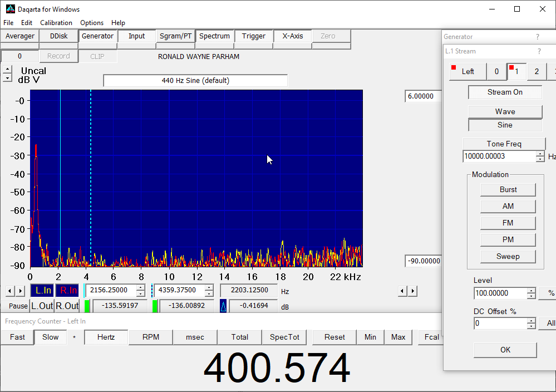
Task: Increase the Tone Freq value with spinner
Action: point(540,154)
